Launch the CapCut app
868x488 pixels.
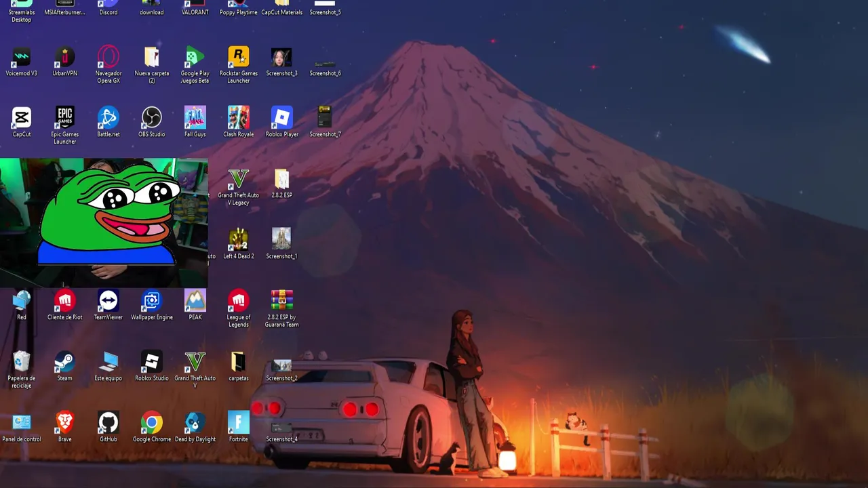click(22, 122)
